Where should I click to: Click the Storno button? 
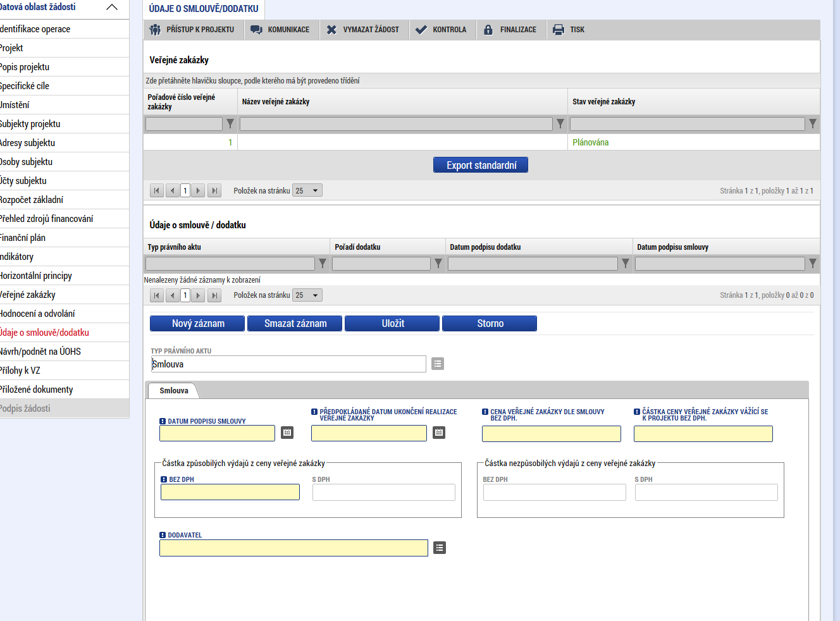coord(490,324)
